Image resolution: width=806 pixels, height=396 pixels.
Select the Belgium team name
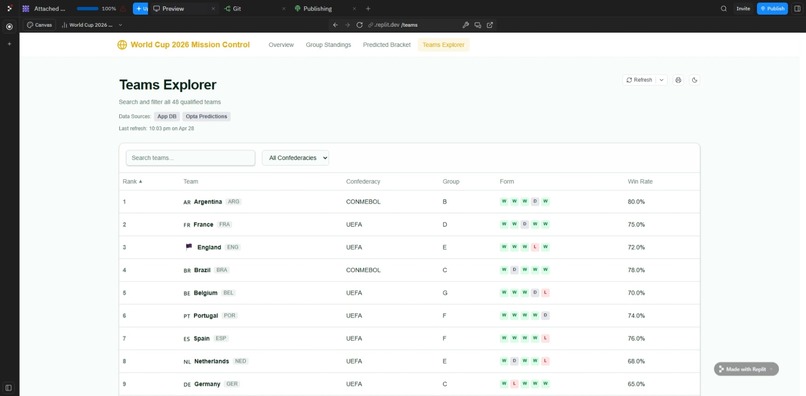tap(206, 293)
